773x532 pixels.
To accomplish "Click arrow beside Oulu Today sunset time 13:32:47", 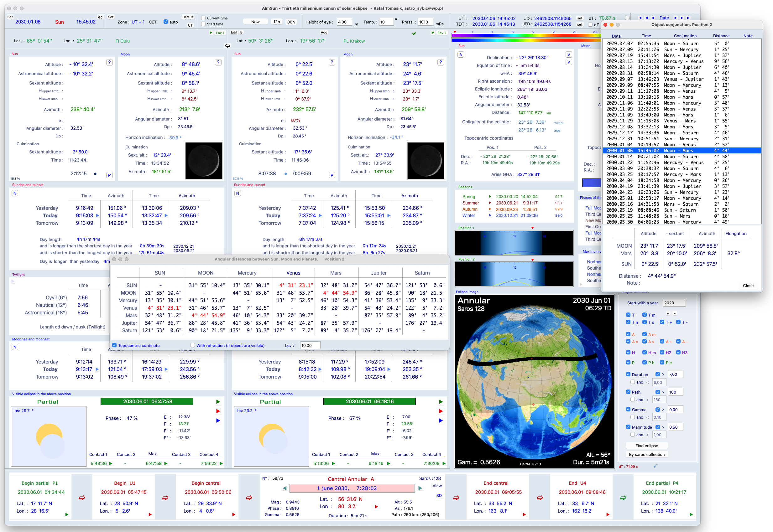I will point(166,216).
